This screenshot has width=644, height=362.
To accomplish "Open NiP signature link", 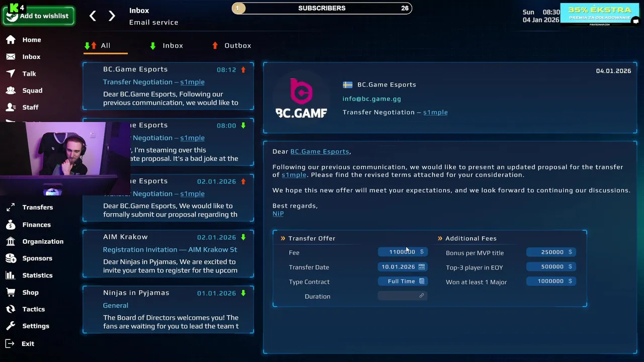I will pyautogui.click(x=278, y=213).
